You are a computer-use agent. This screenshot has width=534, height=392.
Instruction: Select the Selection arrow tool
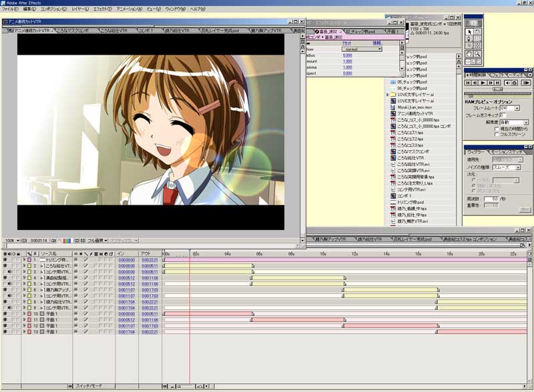click(469, 31)
